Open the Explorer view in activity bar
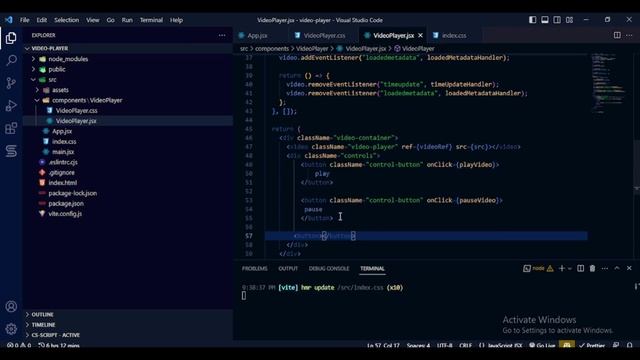 coord(11,38)
